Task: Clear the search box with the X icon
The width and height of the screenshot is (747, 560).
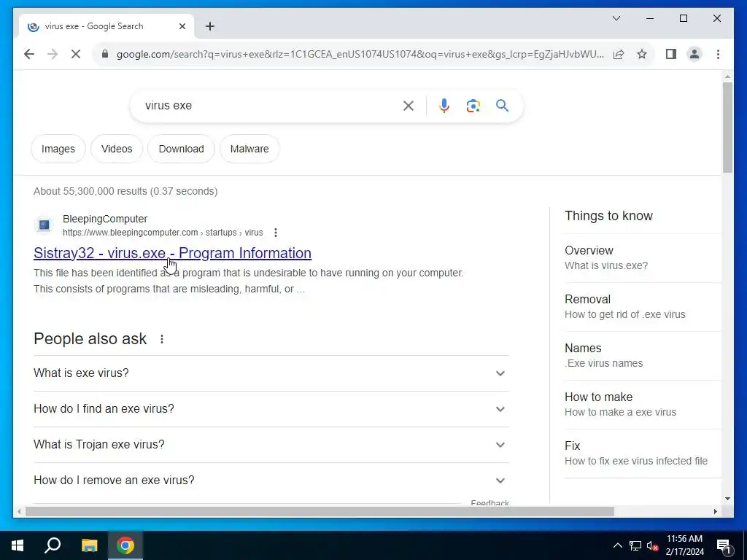Action: click(x=409, y=106)
